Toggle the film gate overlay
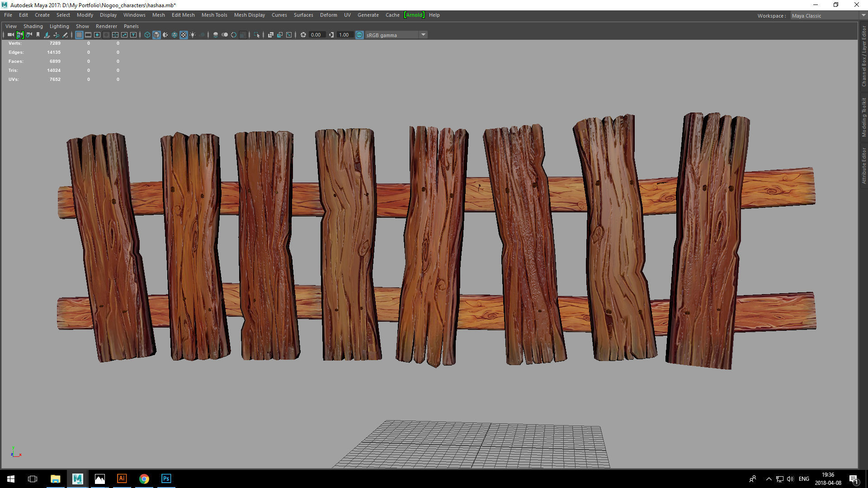The width and height of the screenshot is (868, 488). pyautogui.click(x=88, y=35)
